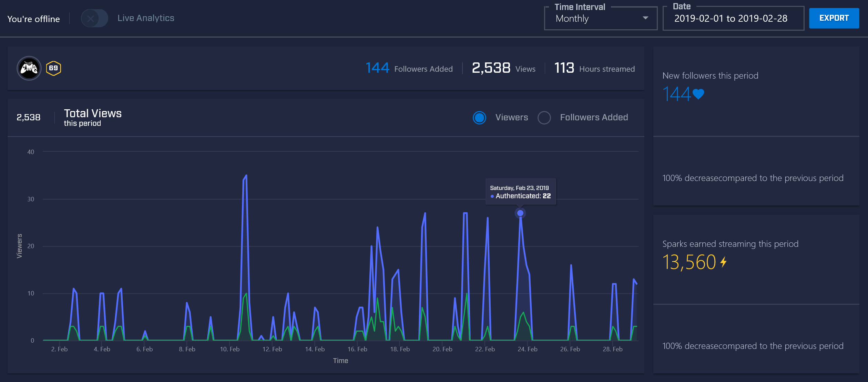Click the highlighted Feb 23 data point

520,213
